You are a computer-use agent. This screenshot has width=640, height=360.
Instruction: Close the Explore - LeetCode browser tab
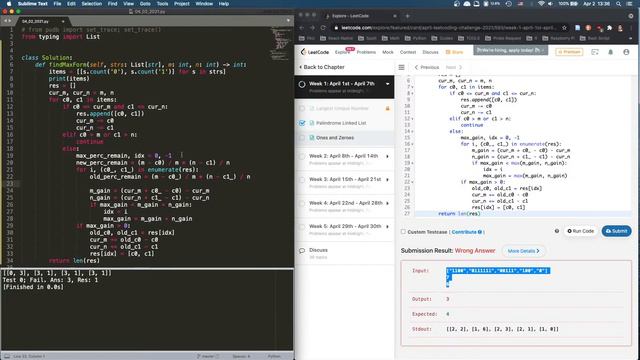tap(395, 16)
